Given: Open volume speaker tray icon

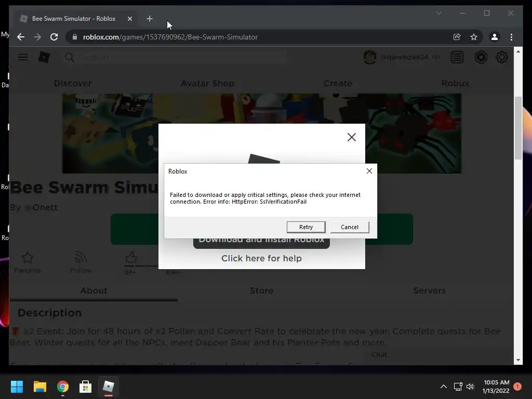Looking at the screenshot, I should click(x=470, y=387).
